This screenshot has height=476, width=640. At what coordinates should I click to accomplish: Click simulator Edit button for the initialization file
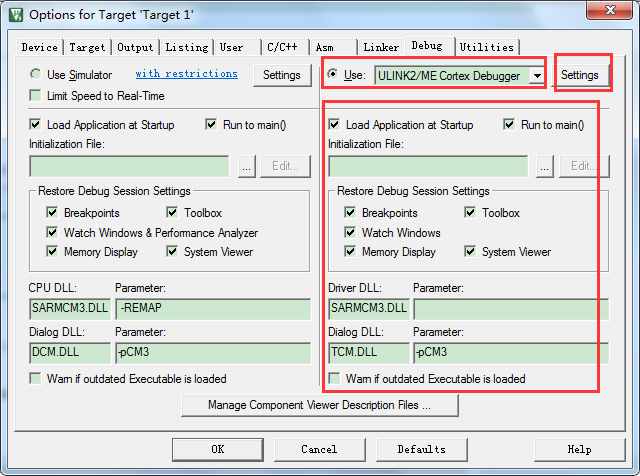[x=285, y=166]
